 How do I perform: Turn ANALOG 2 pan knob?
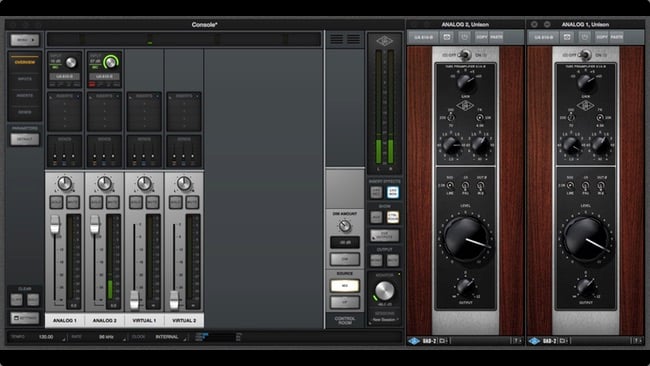[104, 183]
